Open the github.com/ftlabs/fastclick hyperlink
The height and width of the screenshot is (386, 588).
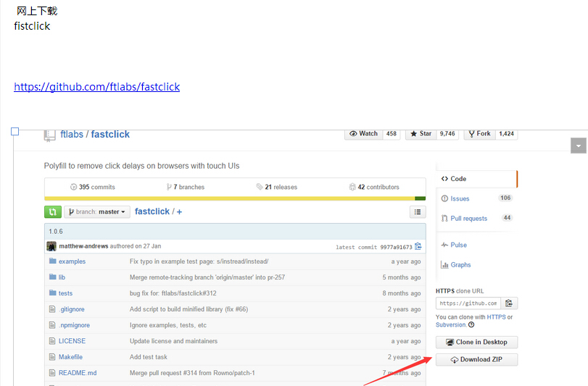click(x=96, y=87)
